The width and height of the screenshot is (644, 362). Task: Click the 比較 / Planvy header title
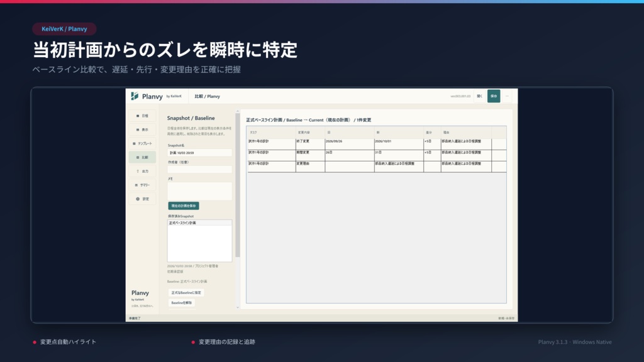[x=207, y=96]
